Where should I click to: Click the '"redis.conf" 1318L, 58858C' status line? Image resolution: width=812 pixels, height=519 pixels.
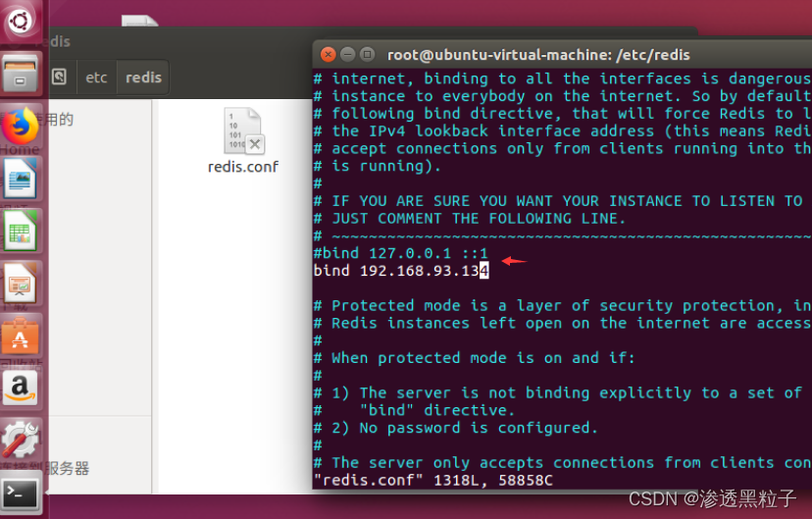433,480
